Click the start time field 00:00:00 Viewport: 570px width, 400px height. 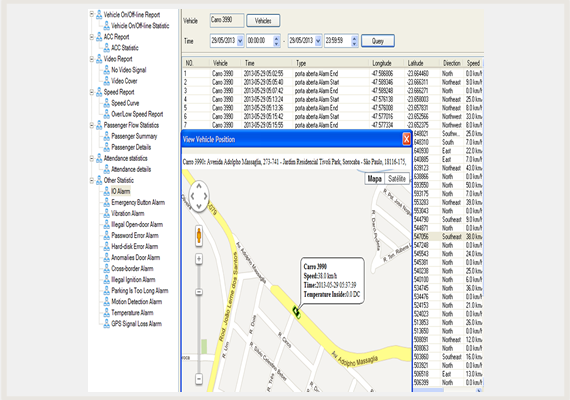coord(260,41)
